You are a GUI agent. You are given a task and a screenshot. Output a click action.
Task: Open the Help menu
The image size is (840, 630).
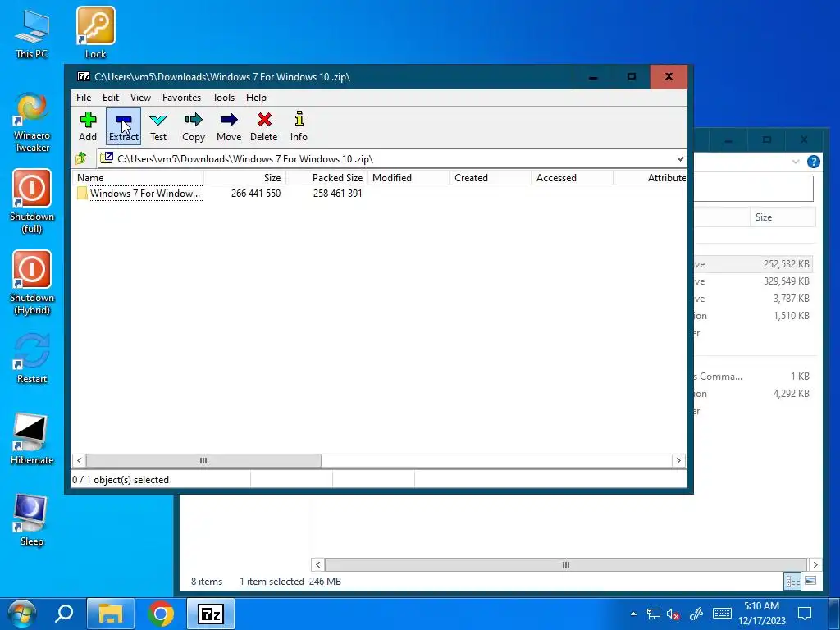click(256, 98)
